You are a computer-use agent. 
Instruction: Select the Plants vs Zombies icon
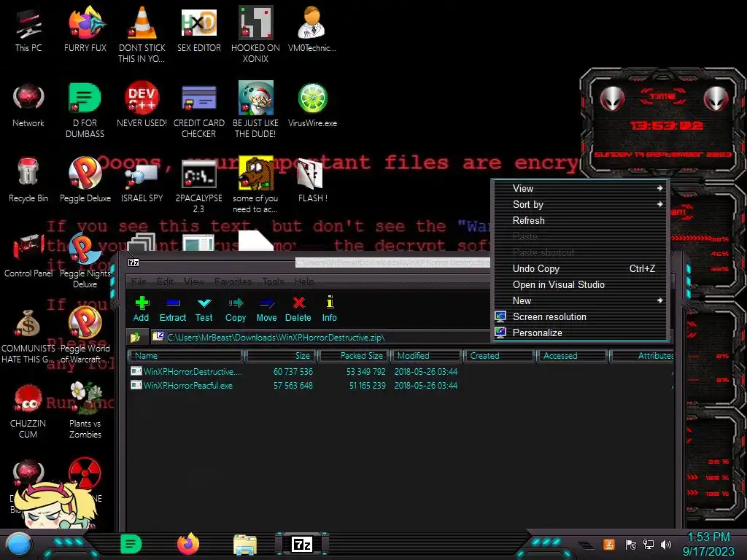point(85,411)
